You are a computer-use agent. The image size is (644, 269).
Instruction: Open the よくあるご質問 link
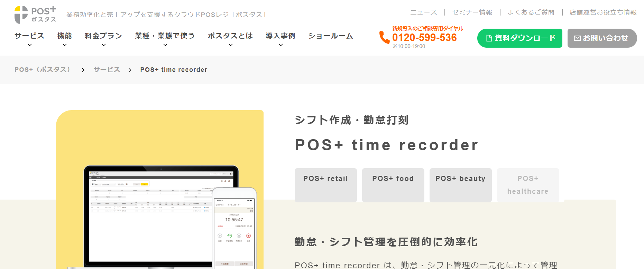click(531, 12)
